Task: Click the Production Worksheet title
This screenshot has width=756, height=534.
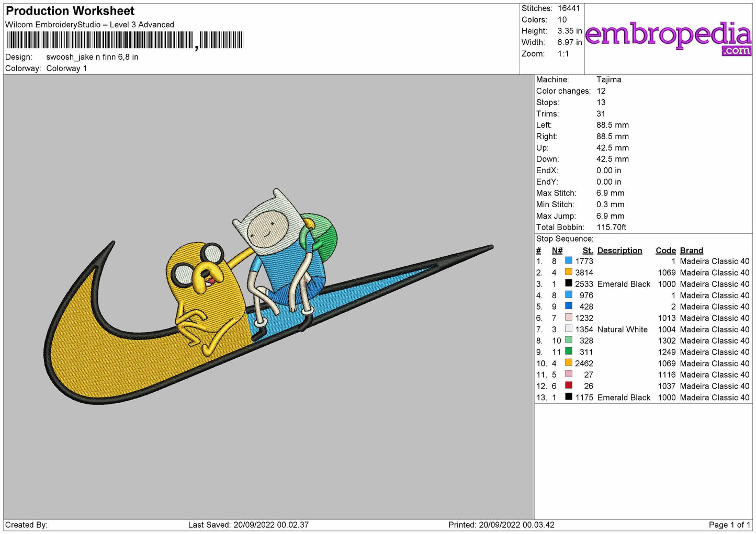Action: pos(70,11)
